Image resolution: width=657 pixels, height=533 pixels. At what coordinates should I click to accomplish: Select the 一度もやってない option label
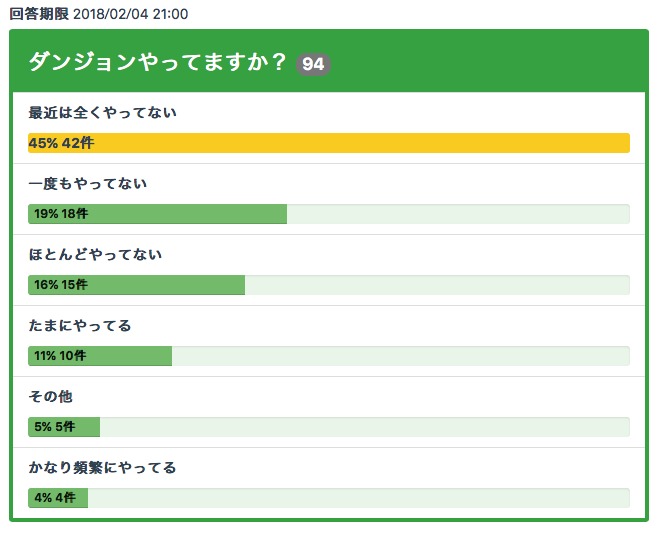point(88,184)
